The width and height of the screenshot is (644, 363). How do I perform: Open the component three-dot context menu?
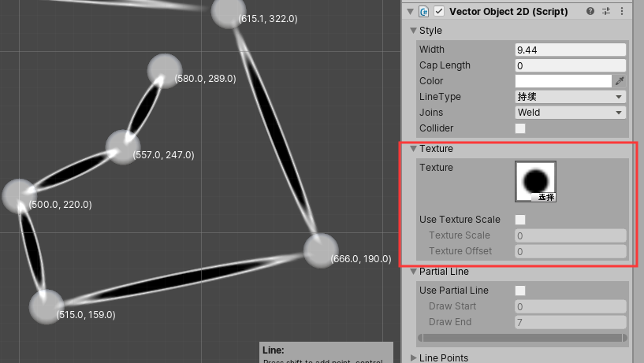click(x=621, y=12)
